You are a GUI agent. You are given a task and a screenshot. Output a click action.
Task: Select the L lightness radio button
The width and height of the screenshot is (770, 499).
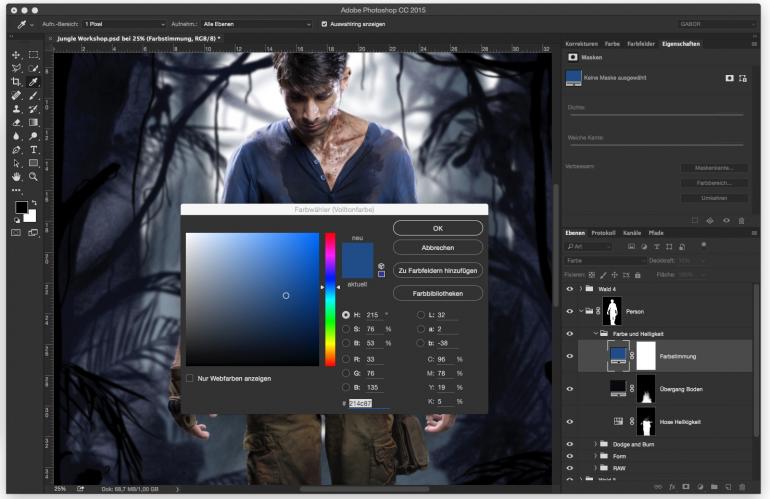tap(420, 315)
